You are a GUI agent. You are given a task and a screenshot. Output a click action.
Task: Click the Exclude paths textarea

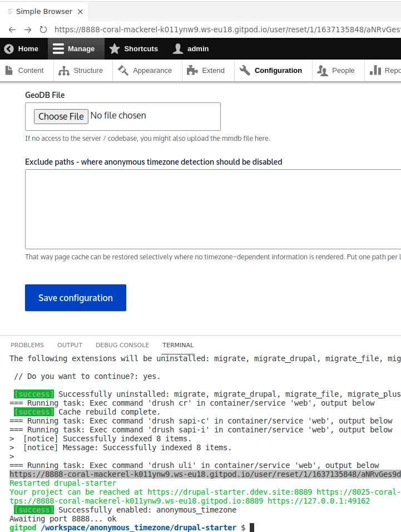point(213,209)
